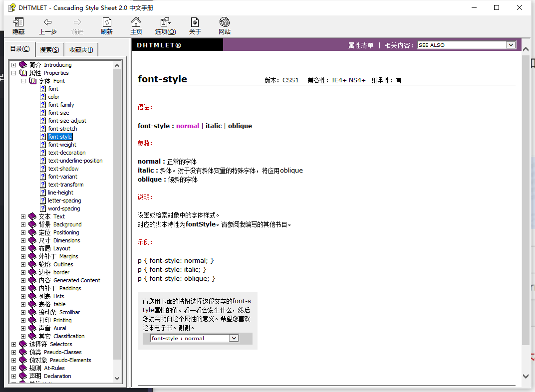Select the font-stretch topic in the tree
Viewport: 535px width, 392px height.
click(63, 129)
